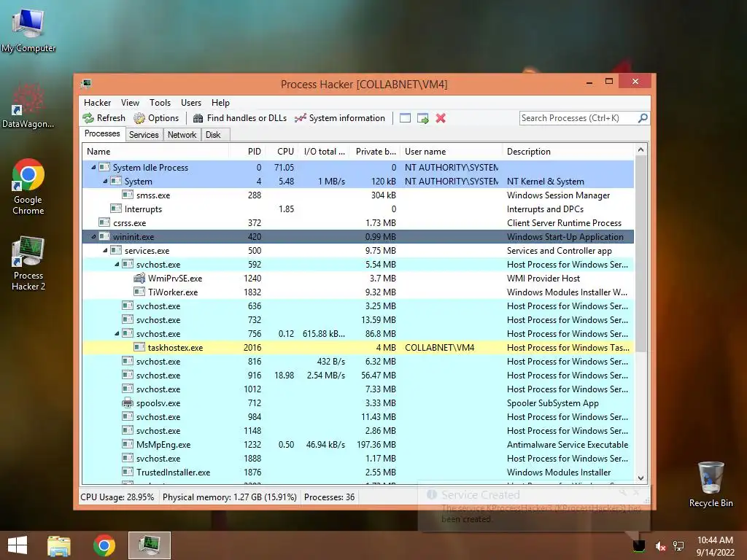Collapse the System process node
Image resolution: width=747 pixels, height=560 pixels.
tap(105, 181)
